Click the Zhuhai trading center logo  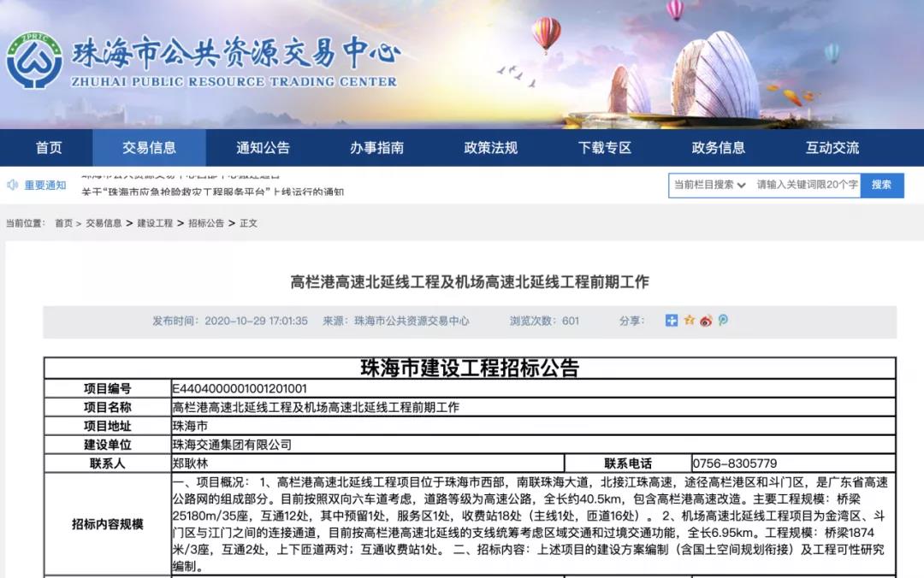34,62
